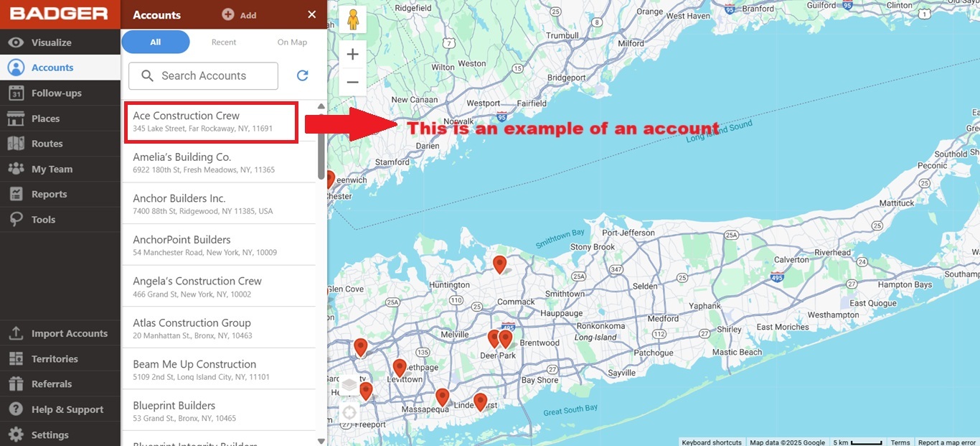Click the Report a map error link

tap(947, 442)
